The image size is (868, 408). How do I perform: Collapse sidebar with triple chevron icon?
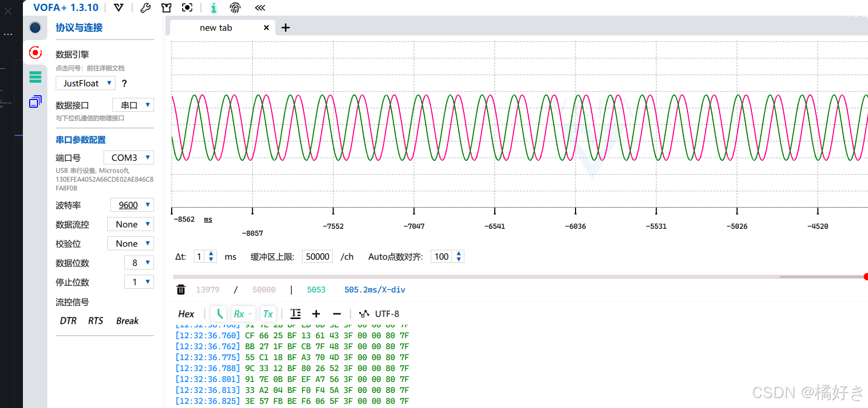(260, 7)
